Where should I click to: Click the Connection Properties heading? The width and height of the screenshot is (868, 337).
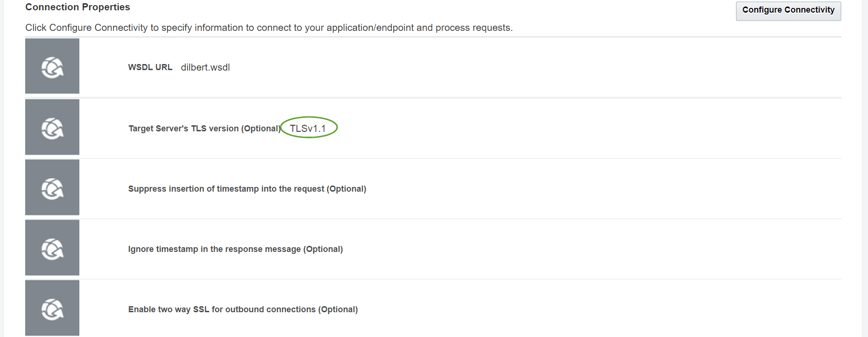(x=78, y=7)
